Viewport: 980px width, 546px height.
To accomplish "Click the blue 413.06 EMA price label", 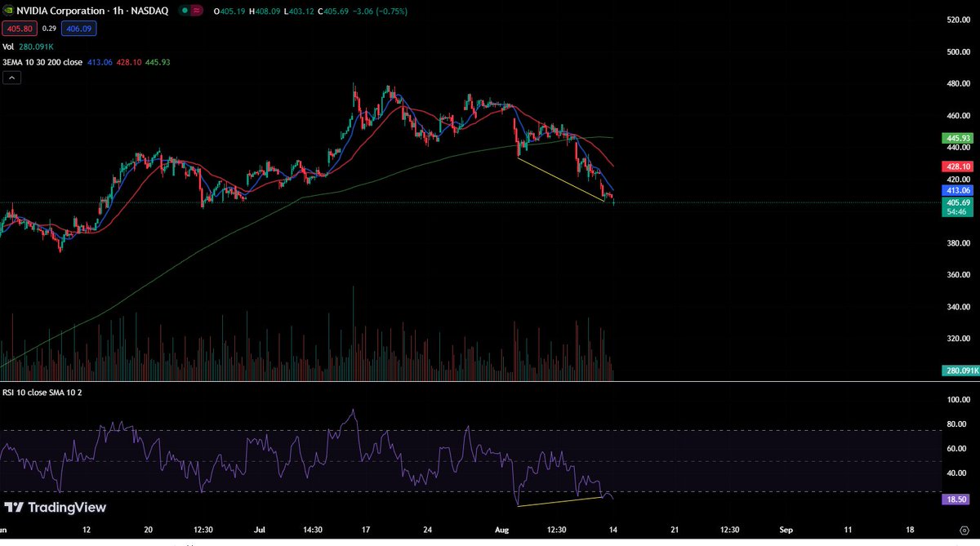I will (x=957, y=189).
